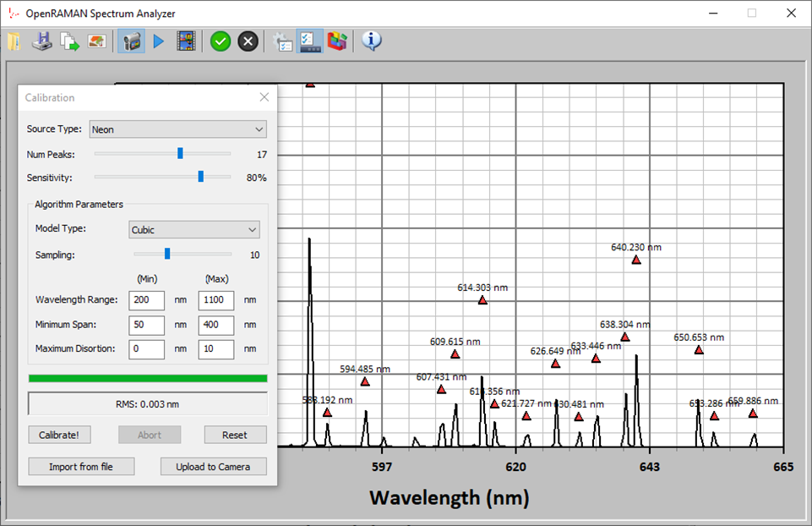Click the open folder icon in toolbar
Screen dimensions: 812x526
tap(14, 41)
